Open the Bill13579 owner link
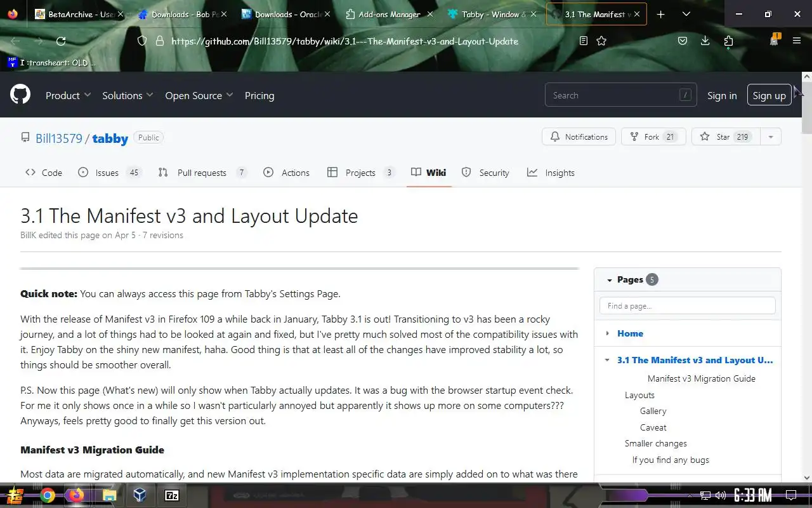This screenshot has width=812, height=508. (x=59, y=138)
